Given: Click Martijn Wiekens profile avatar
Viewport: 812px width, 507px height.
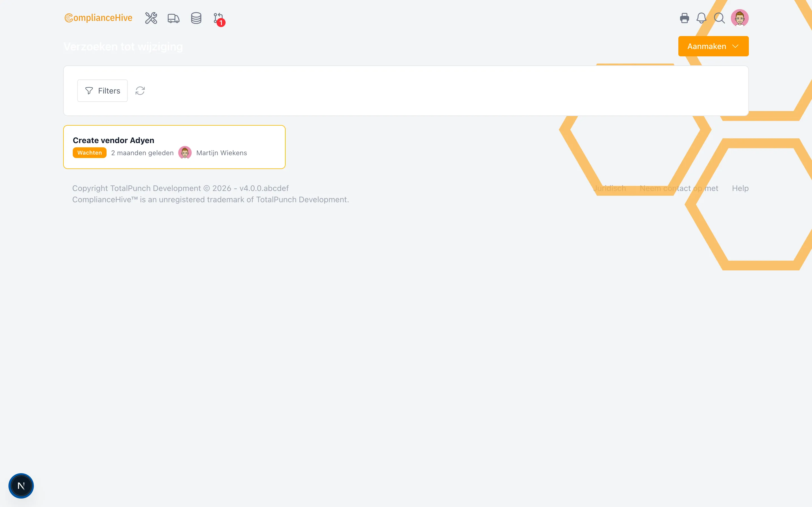Looking at the screenshot, I should click(x=185, y=153).
